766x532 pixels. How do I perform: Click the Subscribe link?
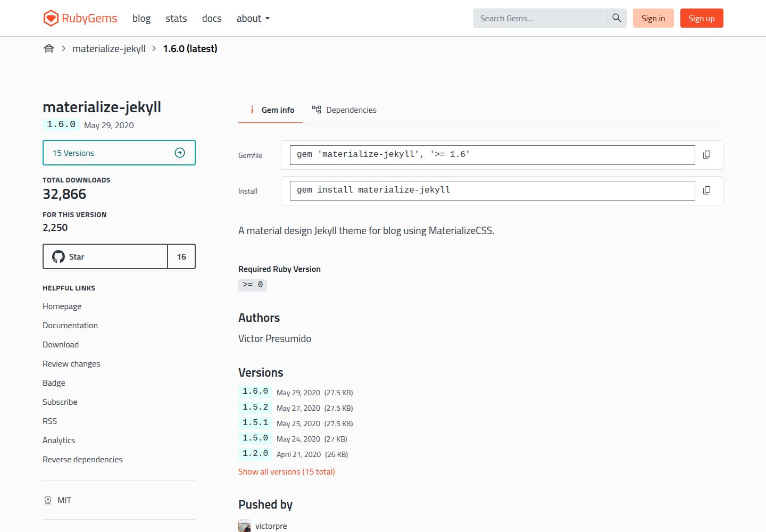60,402
